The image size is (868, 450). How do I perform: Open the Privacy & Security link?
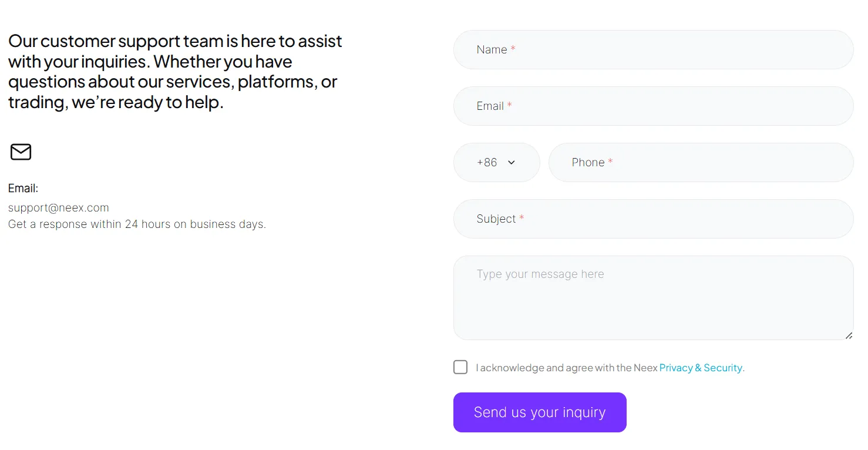[701, 368]
